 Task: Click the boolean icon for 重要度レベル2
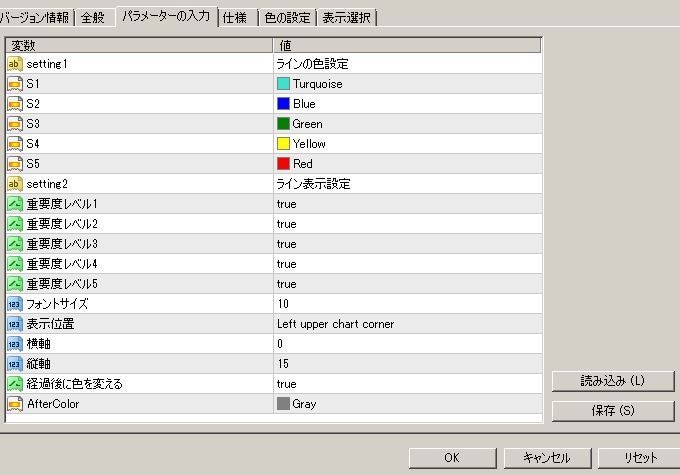15,224
